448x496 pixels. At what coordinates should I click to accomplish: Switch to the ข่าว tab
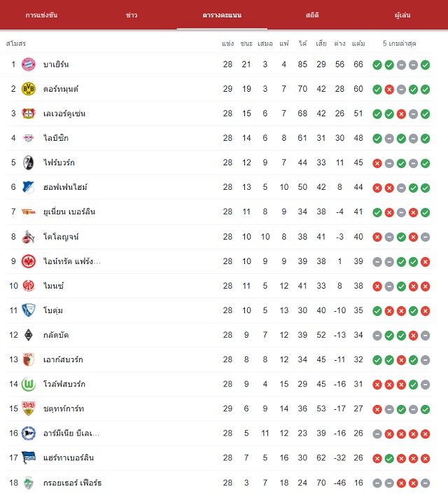[x=132, y=15]
